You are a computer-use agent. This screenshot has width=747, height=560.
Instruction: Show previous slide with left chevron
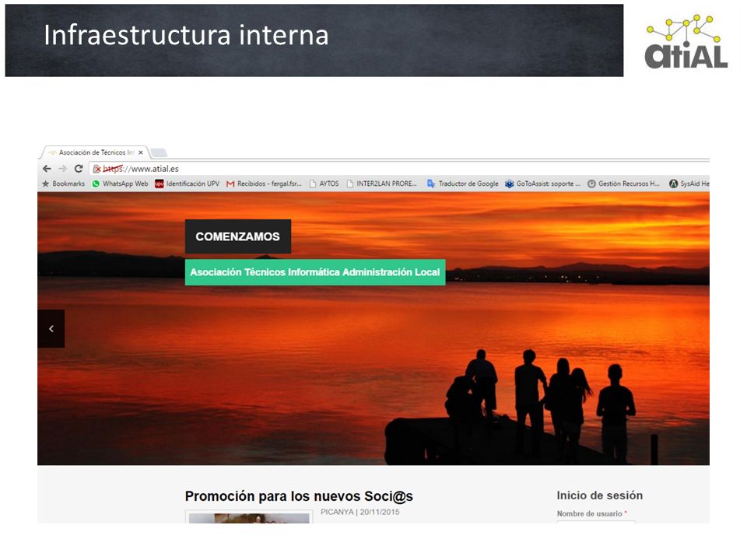pyautogui.click(x=51, y=328)
